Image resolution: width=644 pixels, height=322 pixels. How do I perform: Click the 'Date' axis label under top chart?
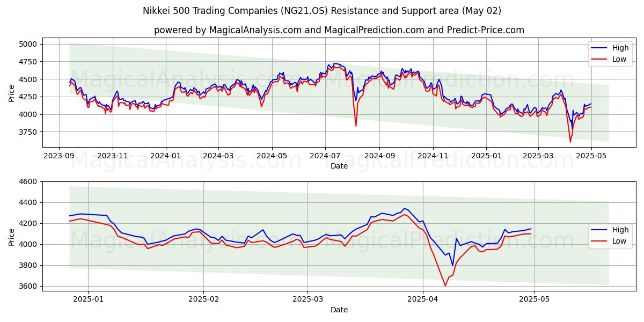pos(339,166)
